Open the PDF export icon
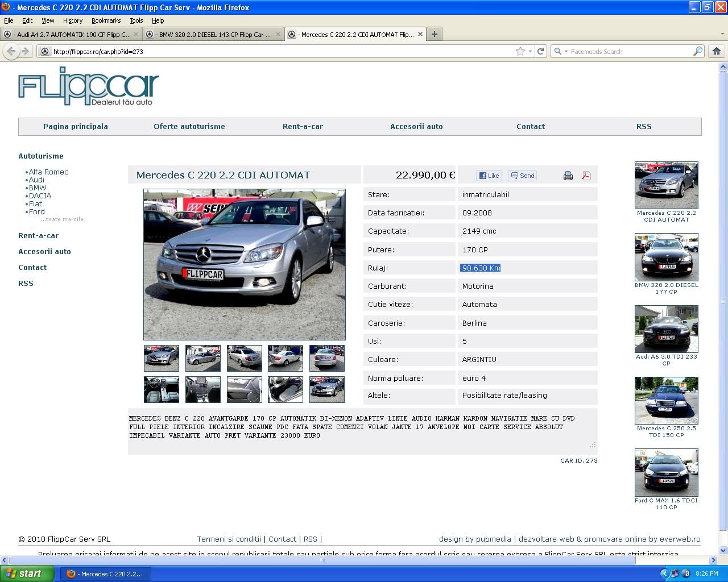Image resolution: width=728 pixels, height=582 pixels. (586, 176)
